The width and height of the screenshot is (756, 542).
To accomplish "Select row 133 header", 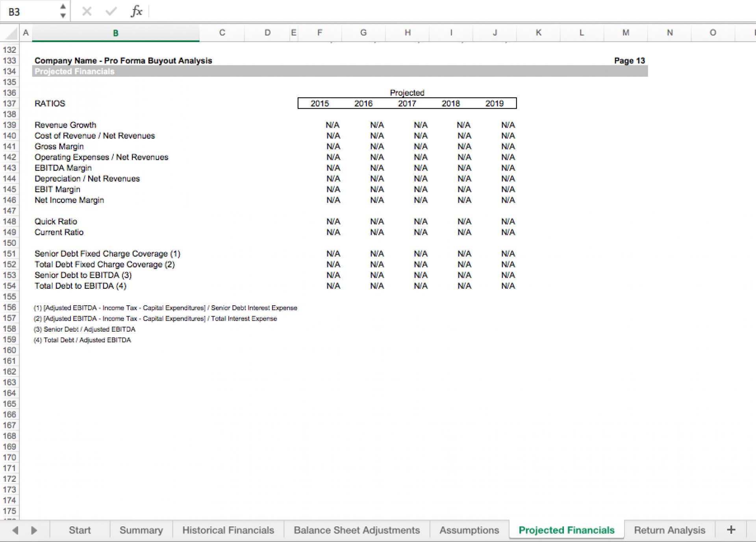I will [9, 61].
